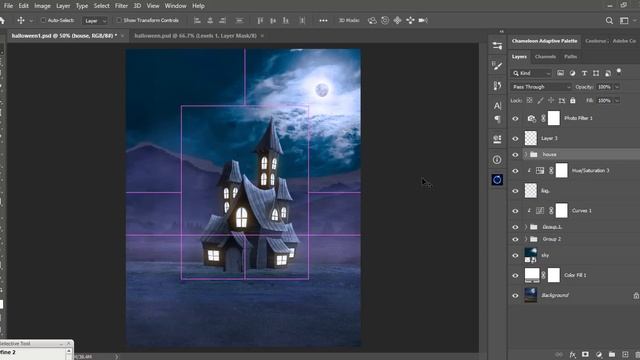Click the Move tool icon in options bar
Image resolution: width=640 pixels, height=360 pixels.
pyautogui.click(x=20, y=20)
